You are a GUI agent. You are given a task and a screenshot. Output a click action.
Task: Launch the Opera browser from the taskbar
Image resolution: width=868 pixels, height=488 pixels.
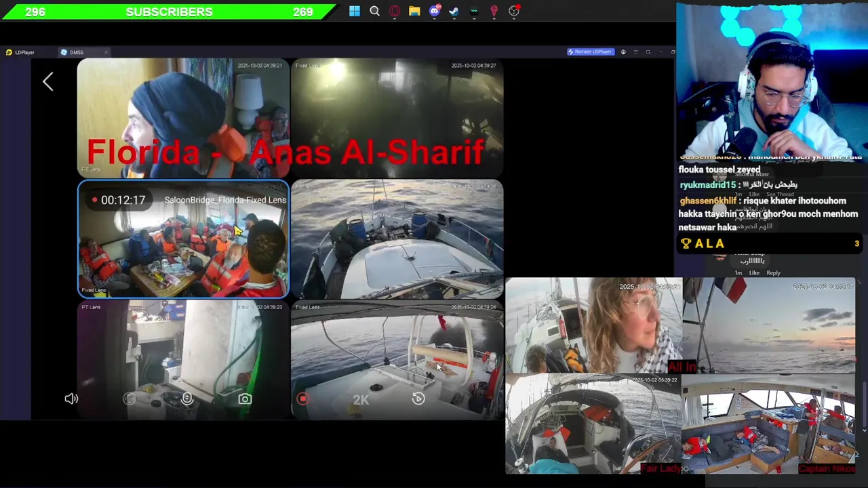[395, 11]
